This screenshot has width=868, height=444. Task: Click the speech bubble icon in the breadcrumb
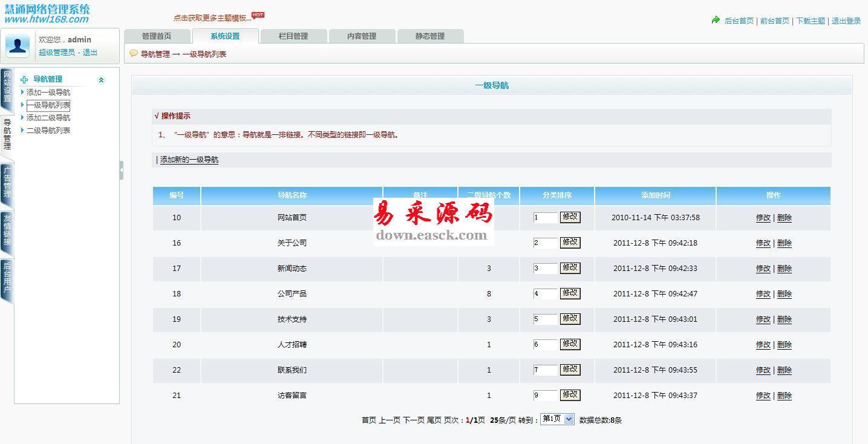(x=134, y=53)
